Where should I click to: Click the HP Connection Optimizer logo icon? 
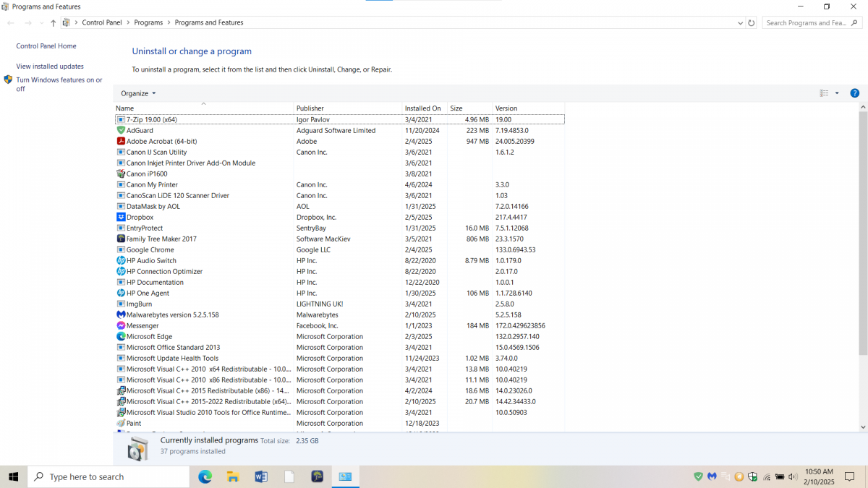(x=121, y=271)
